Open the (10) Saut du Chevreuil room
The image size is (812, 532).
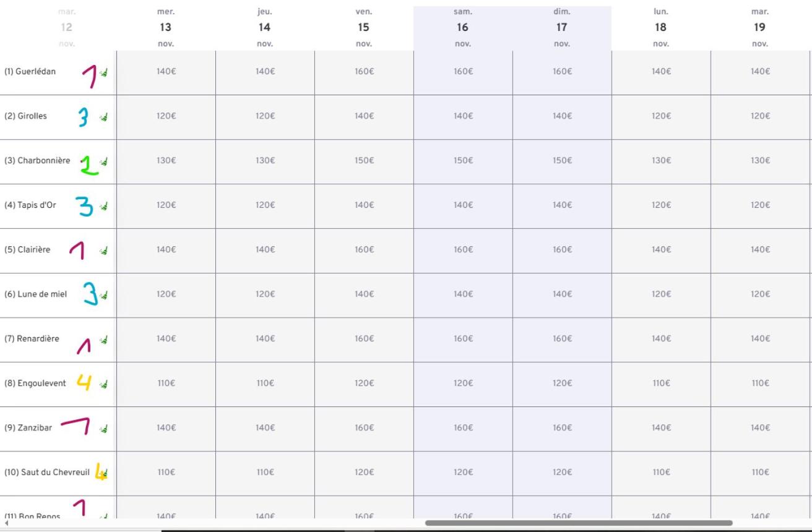point(47,473)
